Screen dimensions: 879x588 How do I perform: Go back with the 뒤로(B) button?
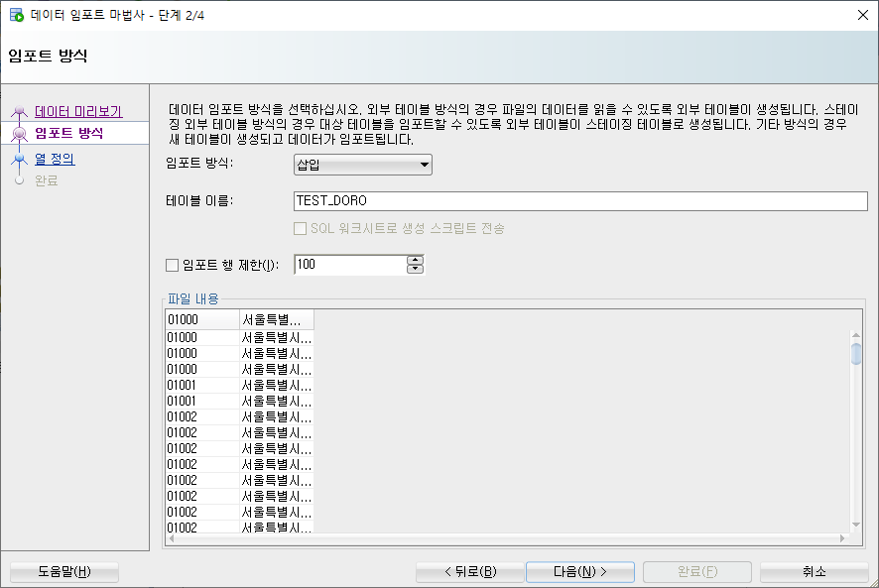[x=470, y=572]
